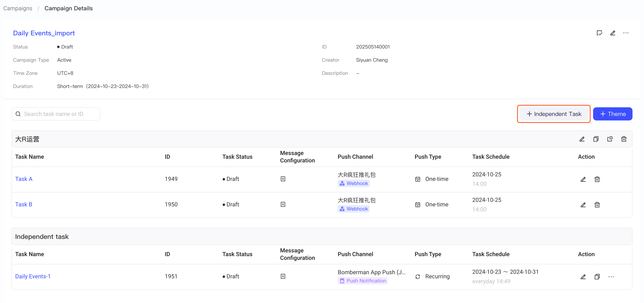
Task: Click the Task B ID 1950
Action: [x=171, y=204]
